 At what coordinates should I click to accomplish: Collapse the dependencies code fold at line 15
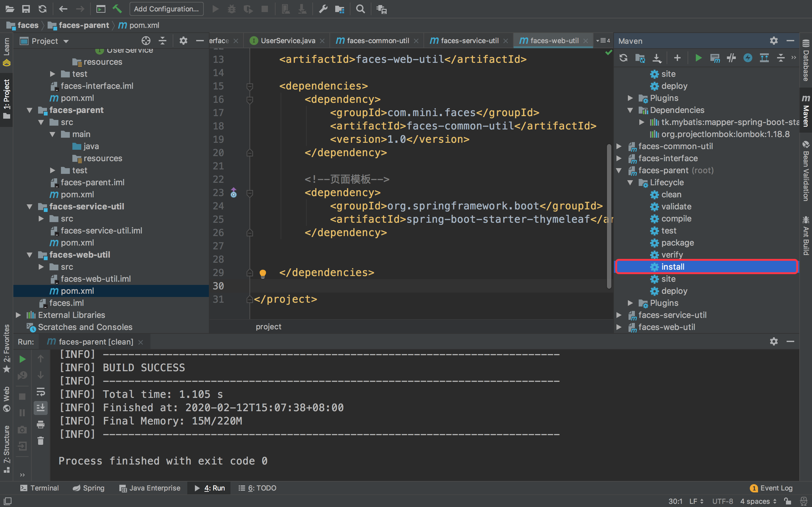coord(250,86)
